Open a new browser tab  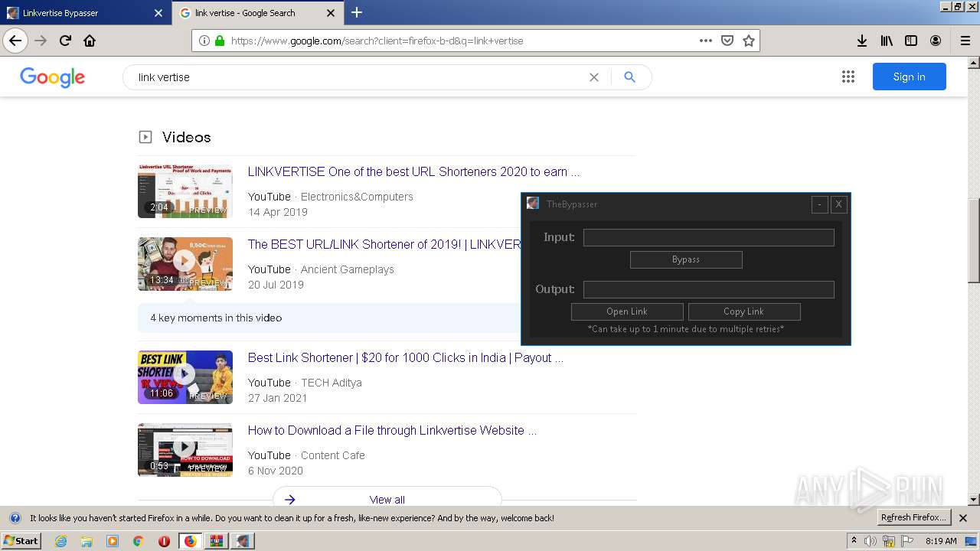pyautogui.click(x=357, y=12)
